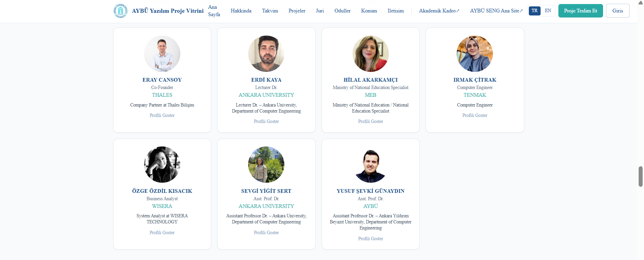Screen dimensions: 644x260
Task: Click the scrollbar up arrow
Action: click(x=641, y=3)
